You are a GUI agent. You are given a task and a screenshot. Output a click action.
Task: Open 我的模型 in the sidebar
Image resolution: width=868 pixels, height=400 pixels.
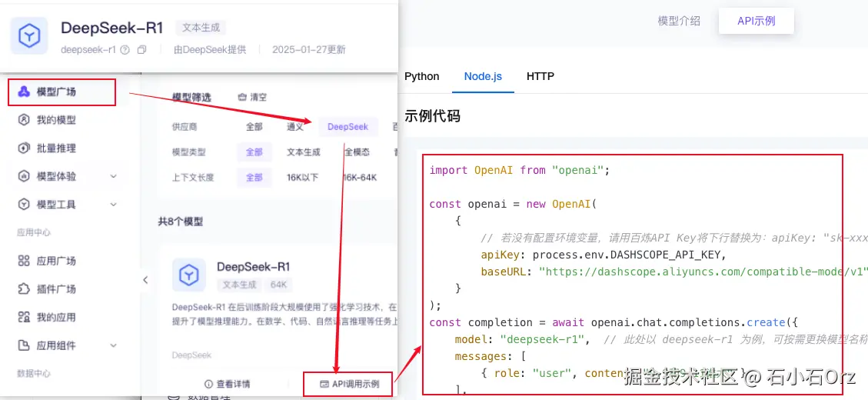pos(56,120)
